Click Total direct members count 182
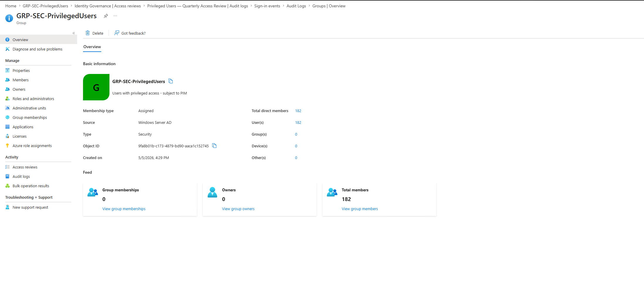The height and width of the screenshot is (292, 644). [x=298, y=111]
